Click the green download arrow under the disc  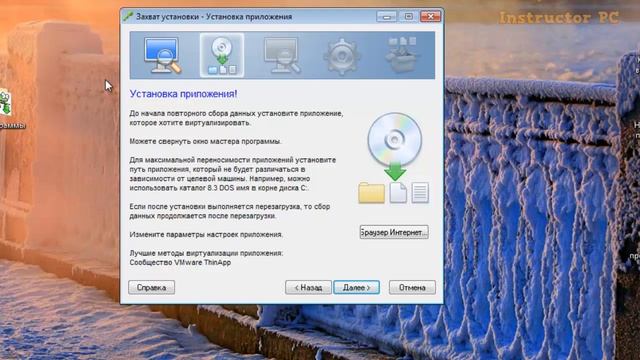[395, 171]
